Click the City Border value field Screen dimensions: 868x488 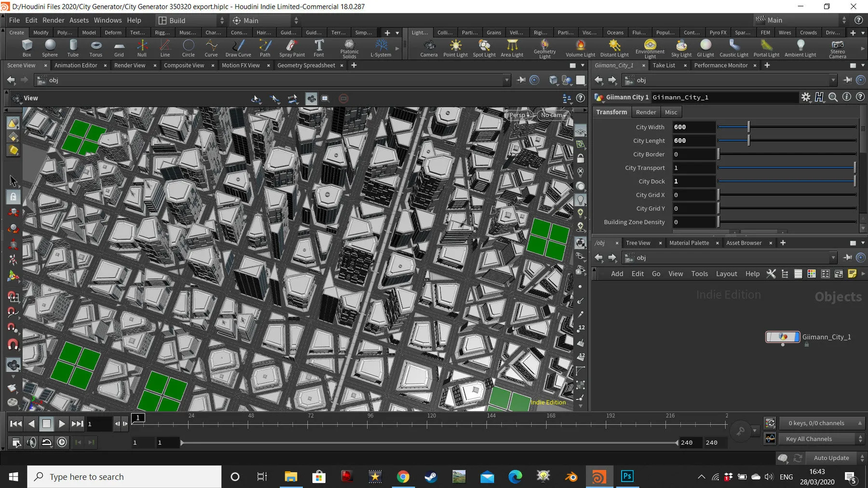pyautogui.click(x=693, y=154)
